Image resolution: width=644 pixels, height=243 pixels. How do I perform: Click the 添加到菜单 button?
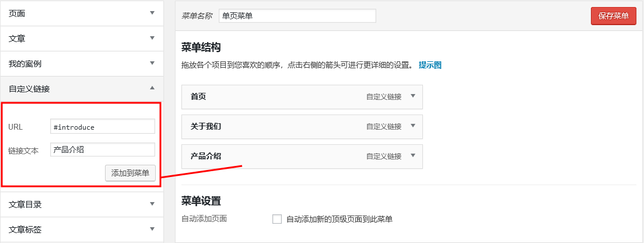(130, 173)
